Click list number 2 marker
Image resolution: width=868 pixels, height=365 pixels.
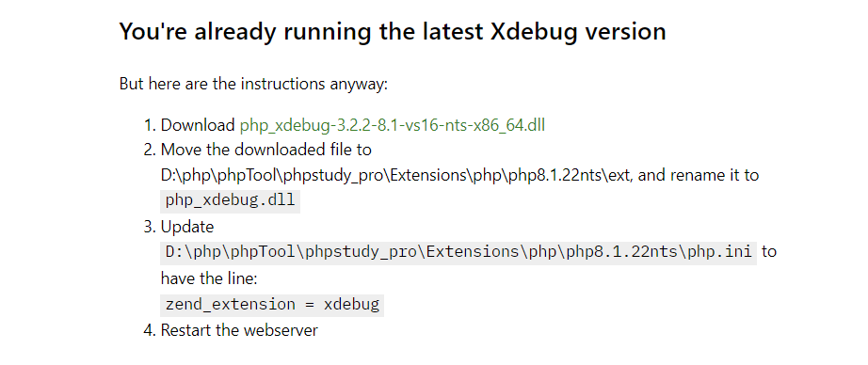151,150
